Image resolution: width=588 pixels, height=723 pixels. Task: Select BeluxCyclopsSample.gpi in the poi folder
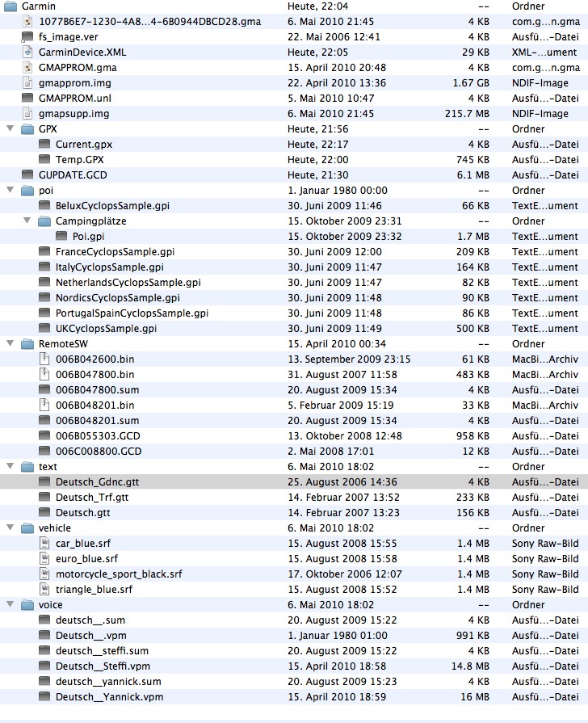point(112,206)
